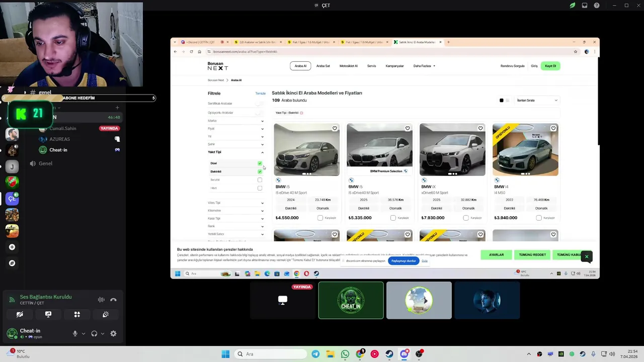The image size is (644, 362).
Task: Open Discord settings gear
Action: pyautogui.click(x=113, y=333)
